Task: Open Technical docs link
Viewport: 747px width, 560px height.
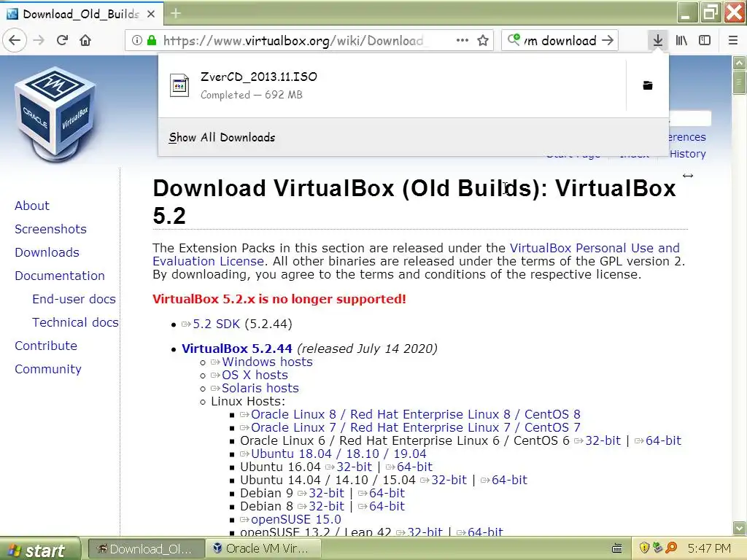Action: click(x=75, y=322)
